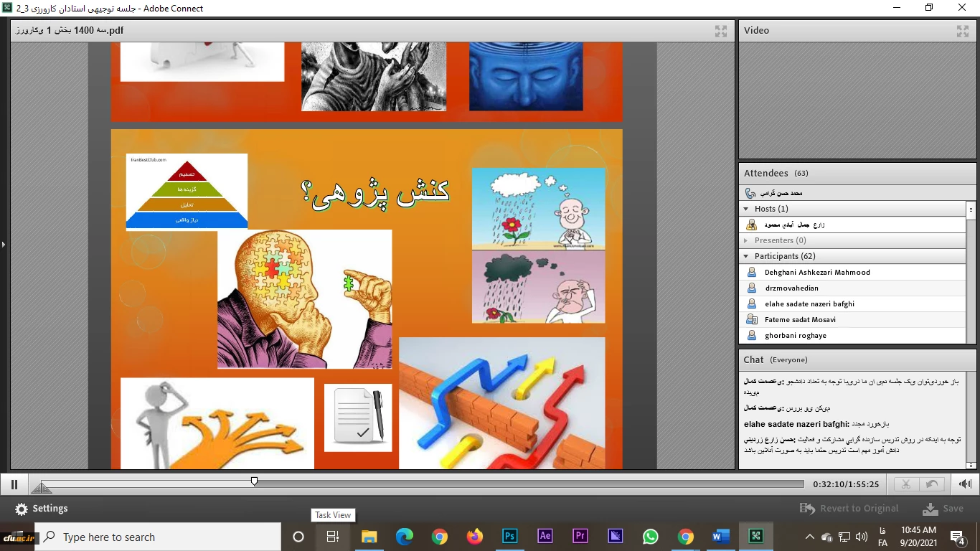This screenshot has width=980, height=551.
Task: Click Revert to Original
Action: coord(849,509)
